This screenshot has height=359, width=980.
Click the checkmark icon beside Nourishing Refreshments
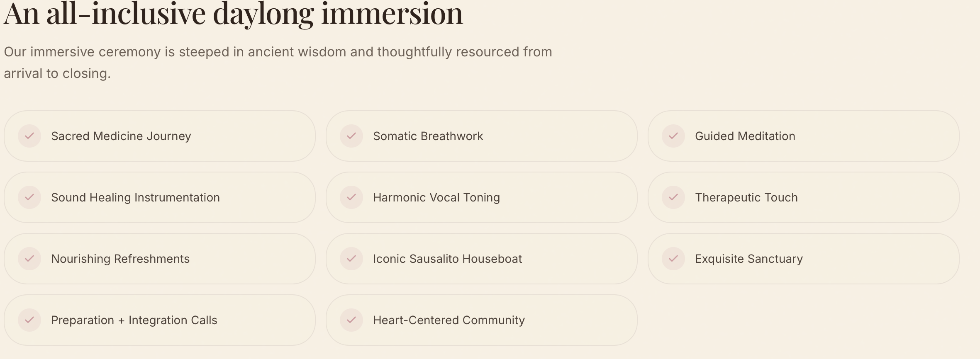29,259
